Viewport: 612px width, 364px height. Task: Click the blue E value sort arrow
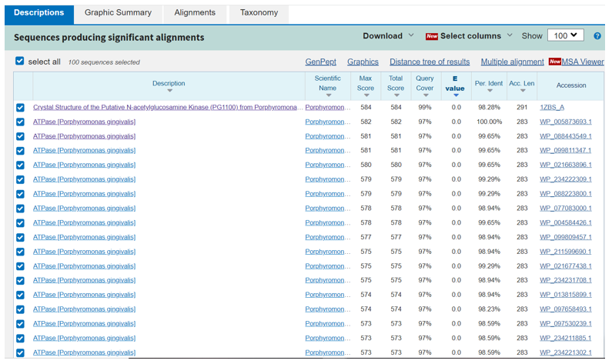[x=455, y=95]
